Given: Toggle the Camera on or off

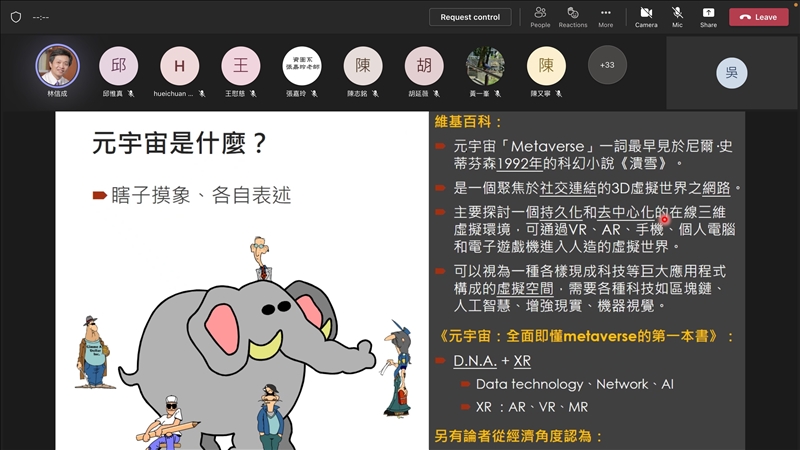Looking at the screenshot, I should (646, 16).
